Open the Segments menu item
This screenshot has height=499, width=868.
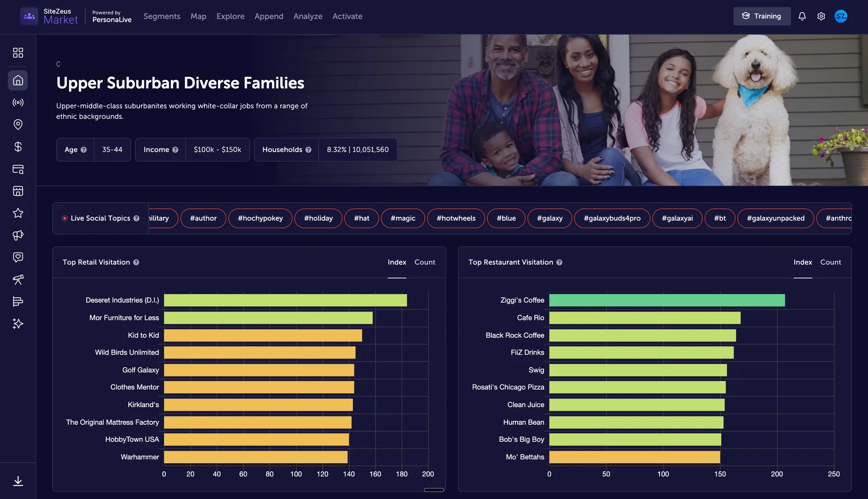[162, 16]
